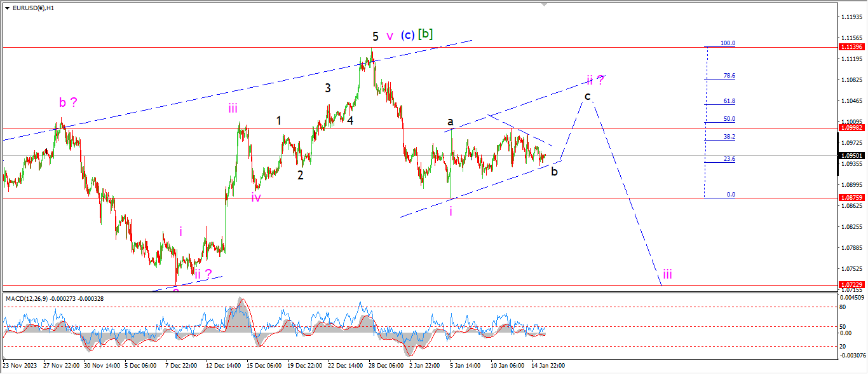Screen dimensions: 868x374
Task: Click the '27 Nov 22:00' time label
Action: point(62,366)
